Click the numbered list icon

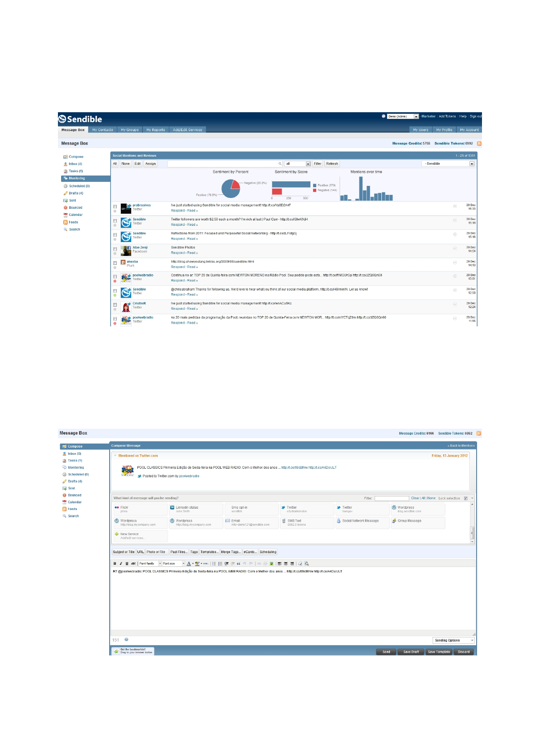pyautogui.click(x=220, y=563)
